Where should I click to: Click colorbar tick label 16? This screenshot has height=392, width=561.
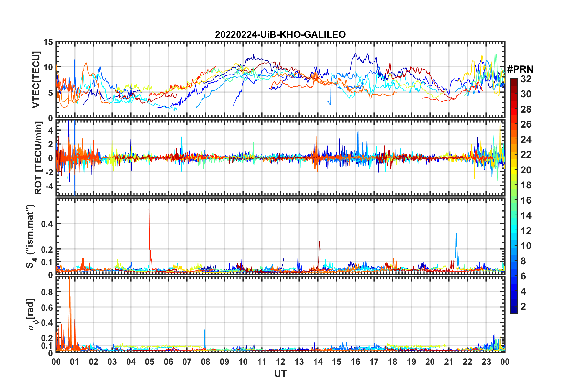pyautogui.click(x=526, y=200)
